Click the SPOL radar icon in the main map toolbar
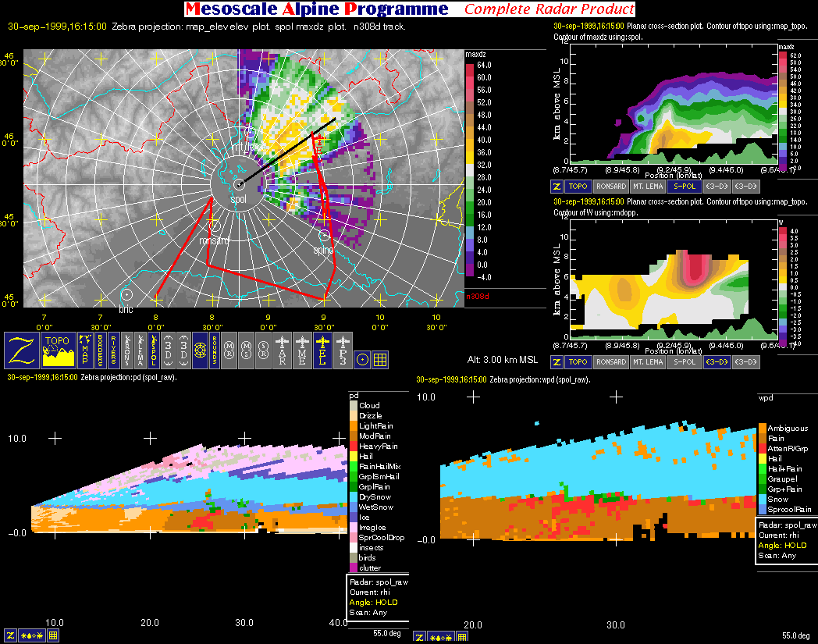 click(x=154, y=350)
